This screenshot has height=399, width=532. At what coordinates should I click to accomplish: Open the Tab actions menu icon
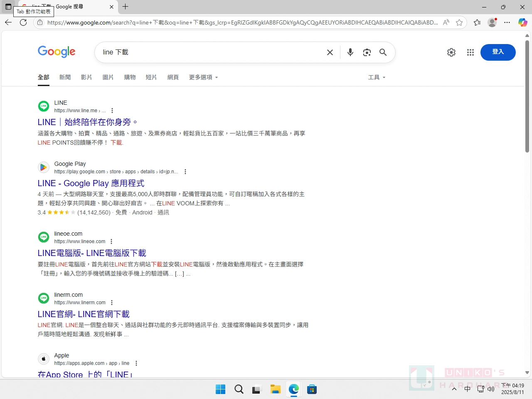(x=8, y=7)
